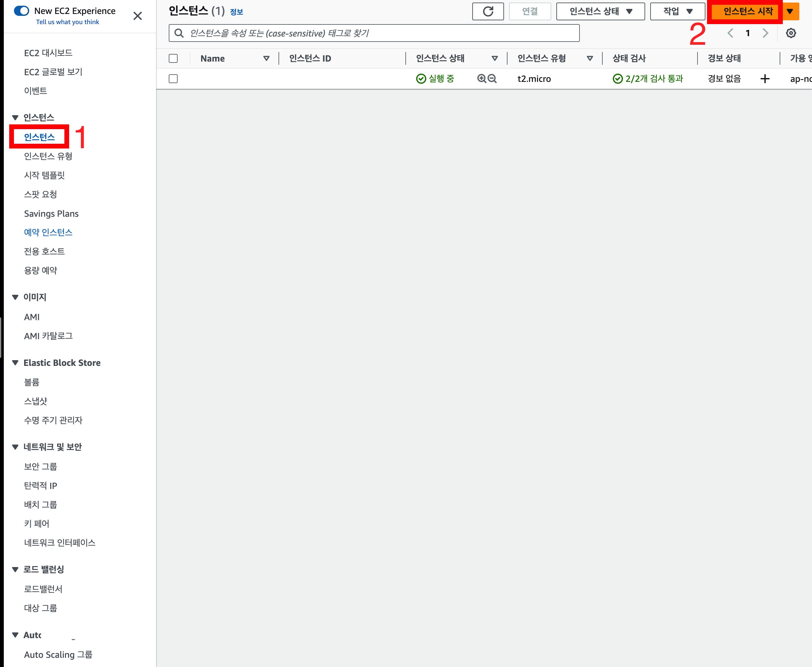Expand arrow next to 인스턴스 시작 button
Image resolution: width=812 pixels, height=667 pixels.
point(790,11)
